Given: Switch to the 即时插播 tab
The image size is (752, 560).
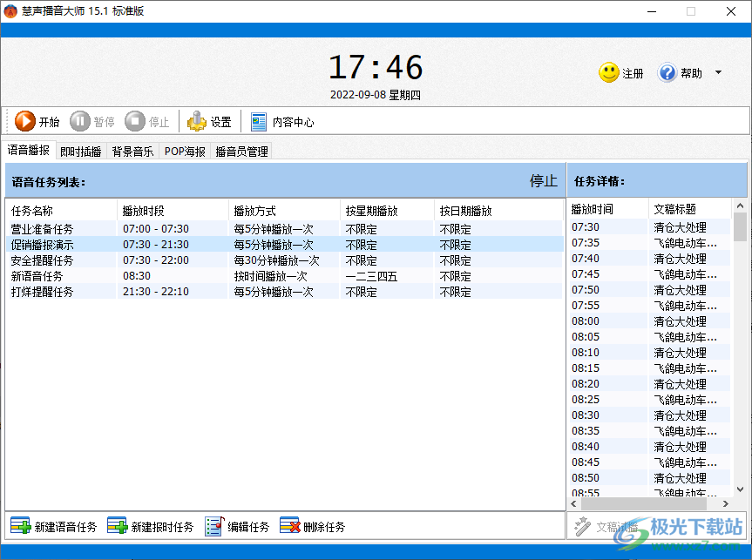Looking at the screenshot, I should pyautogui.click(x=80, y=151).
